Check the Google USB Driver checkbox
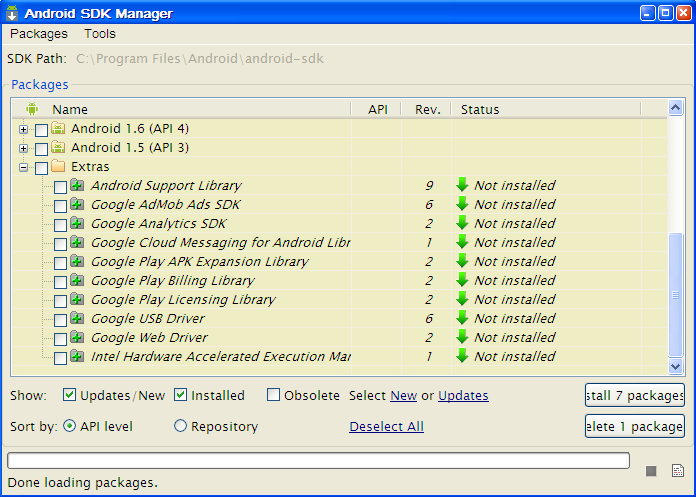The width and height of the screenshot is (696, 497). tap(60, 320)
